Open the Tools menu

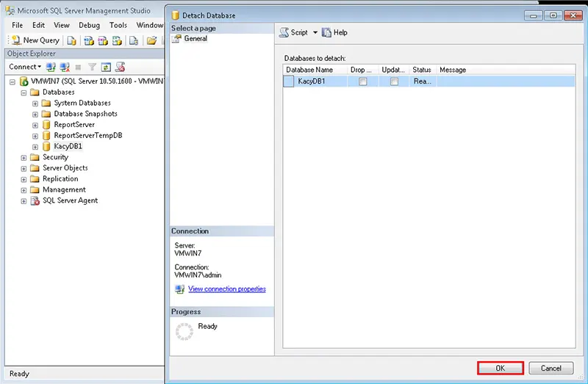(x=118, y=25)
